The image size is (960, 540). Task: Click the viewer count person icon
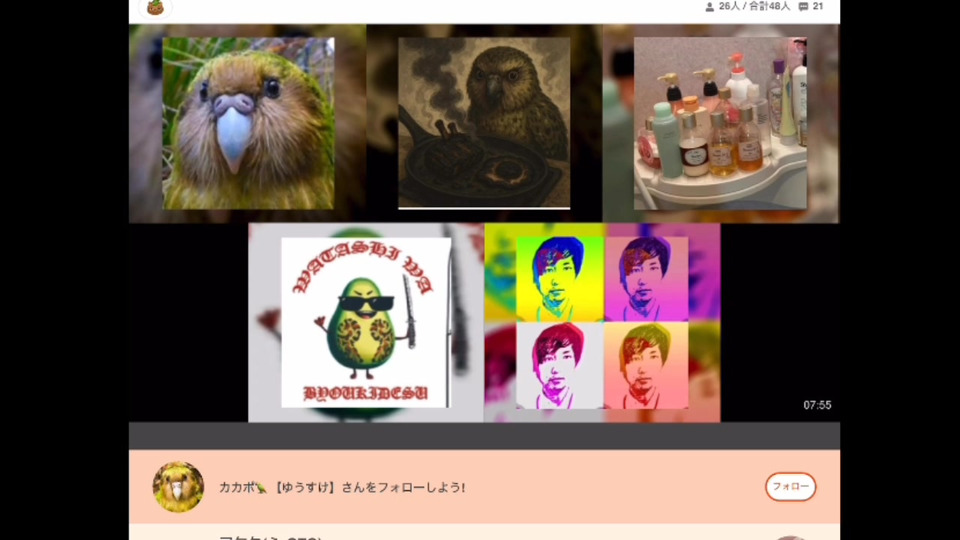pyautogui.click(x=709, y=7)
